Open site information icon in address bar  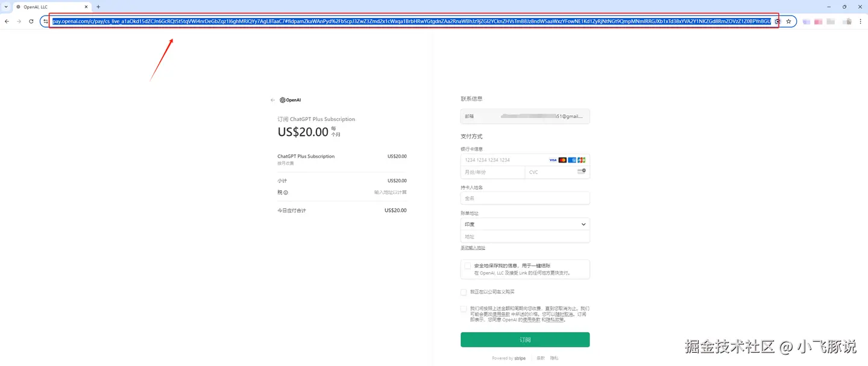coord(45,21)
